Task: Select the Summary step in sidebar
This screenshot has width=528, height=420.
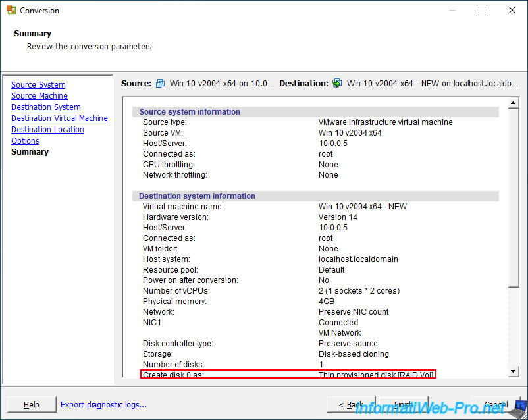Action: (30, 152)
